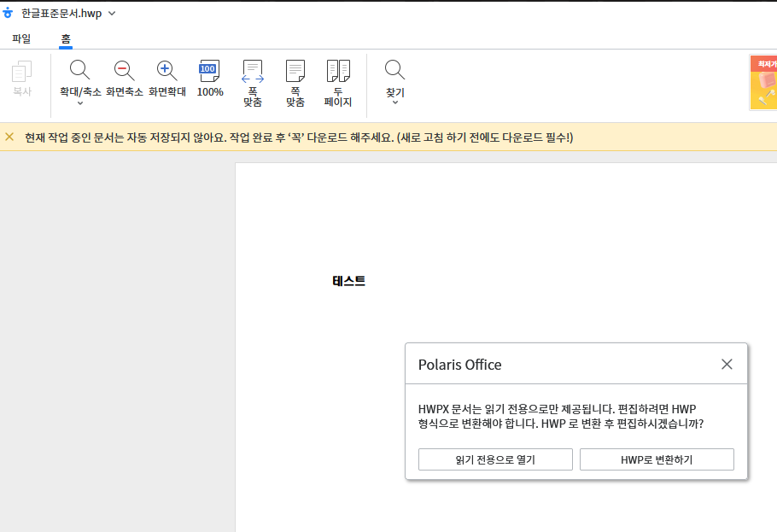The image size is (777, 532).
Task: Click the 테스트 text in document
Action: [349, 281]
